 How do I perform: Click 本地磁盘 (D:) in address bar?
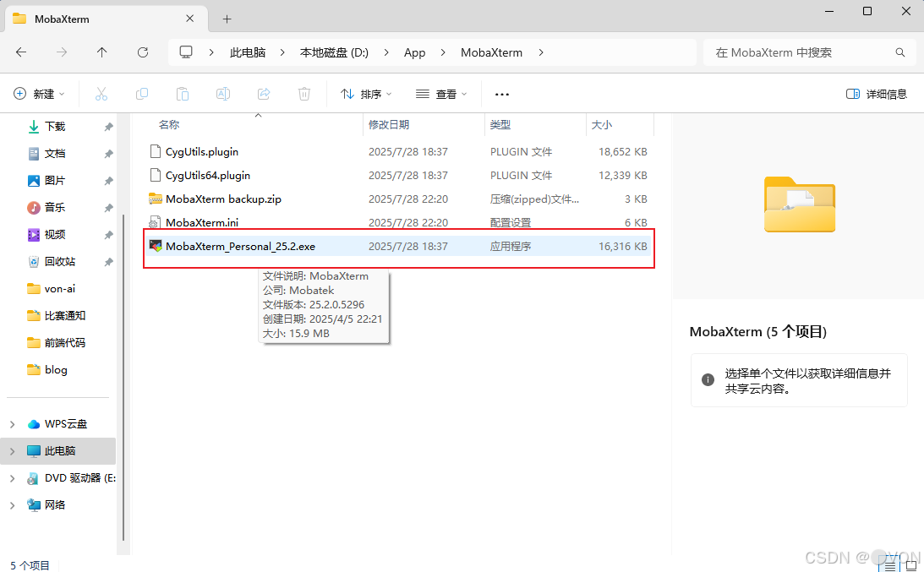(x=334, y=52)
